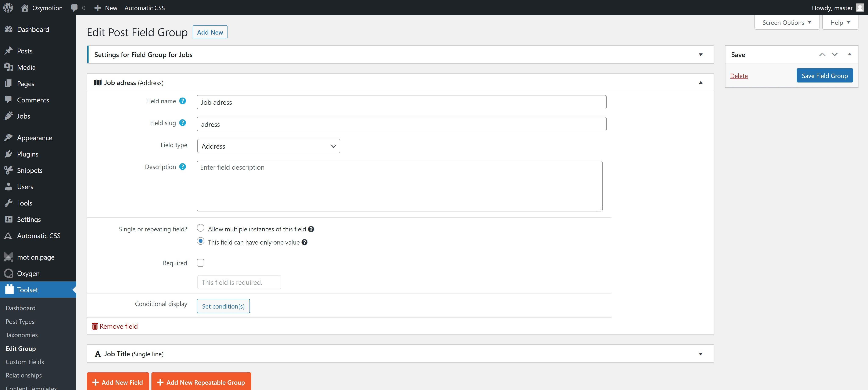Click the Field name help question icon
The image size is (868, 390).
[x=182, y=101]
